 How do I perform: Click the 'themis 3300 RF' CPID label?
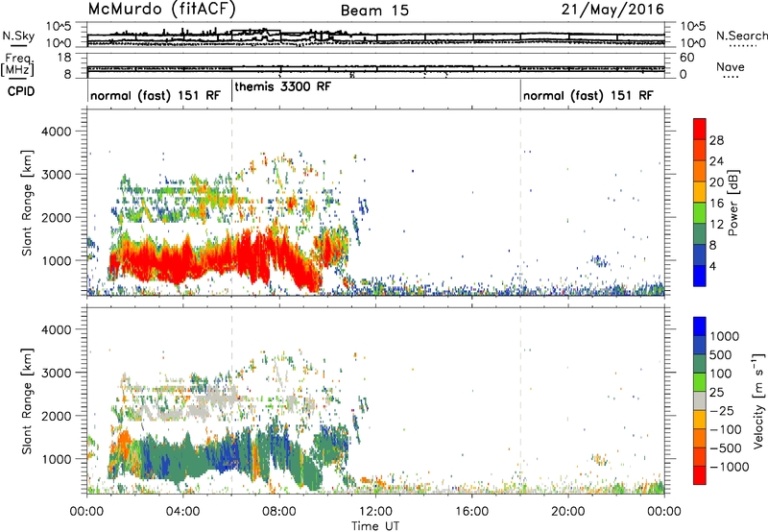pos(283,86)
